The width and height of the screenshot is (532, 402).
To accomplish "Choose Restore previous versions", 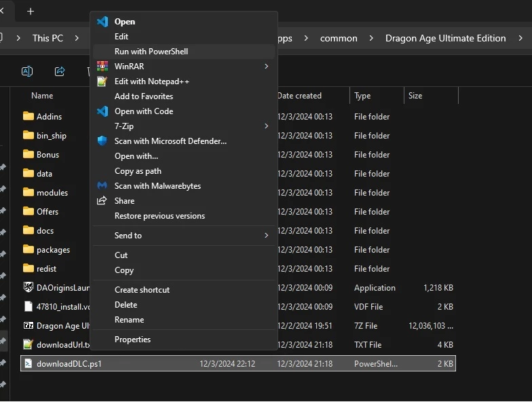I will pyautogui.click(x=184, y=216).
